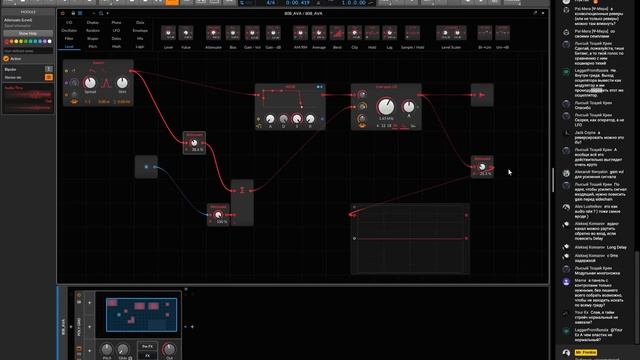The width and height of the screenshot is (640, 360).
Task: Open the Filter module category
Action: coord(69,38)
